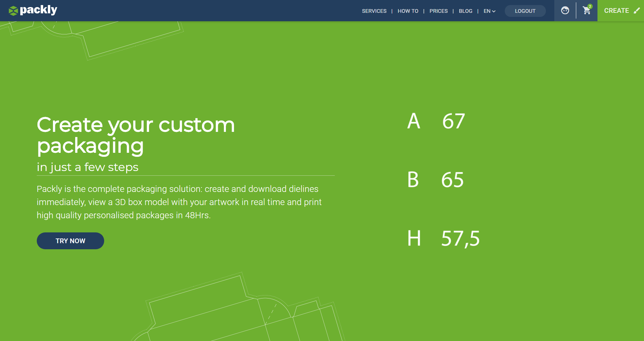Click the 'in just a few steps' subtitle
644x341 pixels.
(x=88, y=167)
